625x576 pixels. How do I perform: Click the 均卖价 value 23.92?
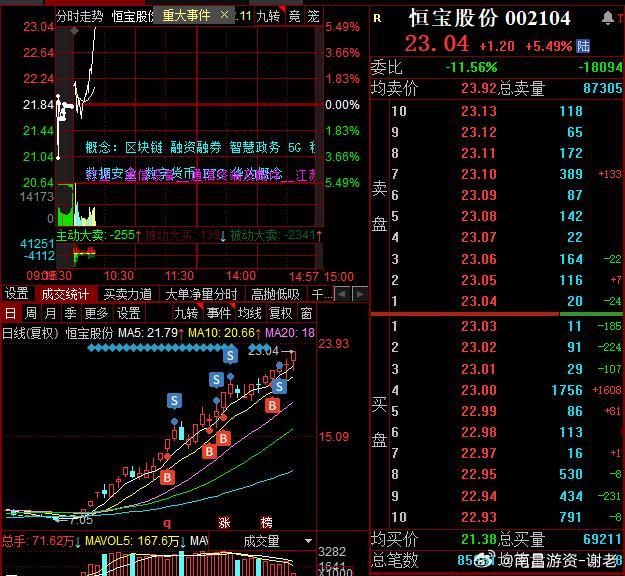(x=479, y=88)
